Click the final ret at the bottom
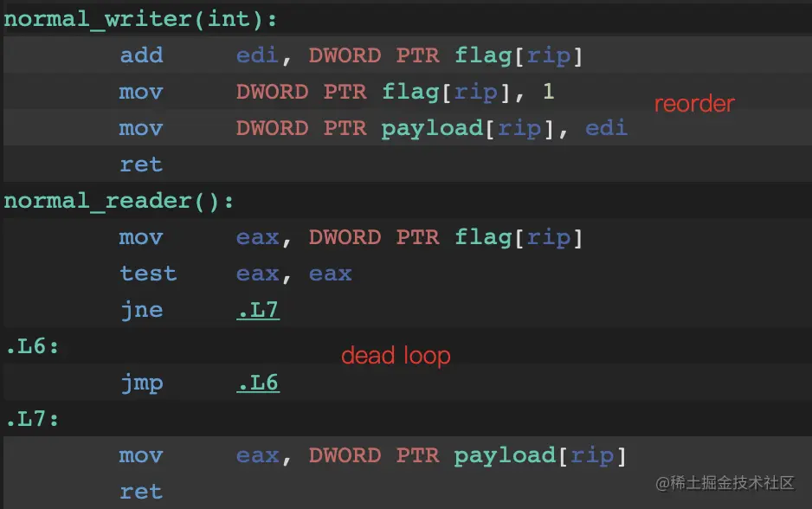The width and height of the screenshot is (812, 509). click(141, 492)
